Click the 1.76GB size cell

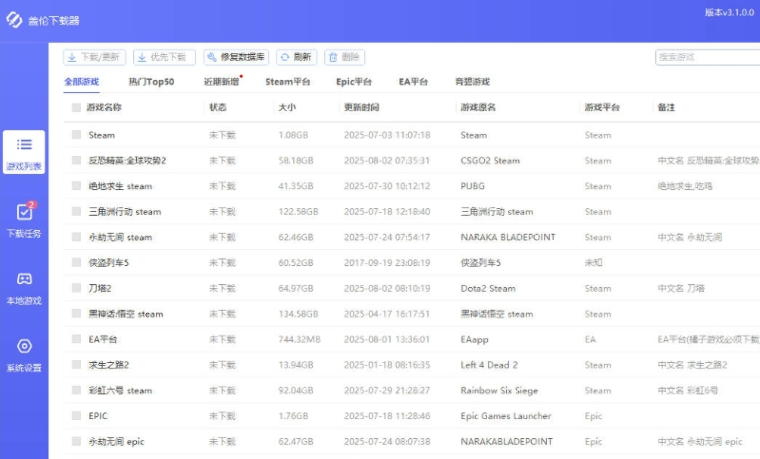coord(293,416)
